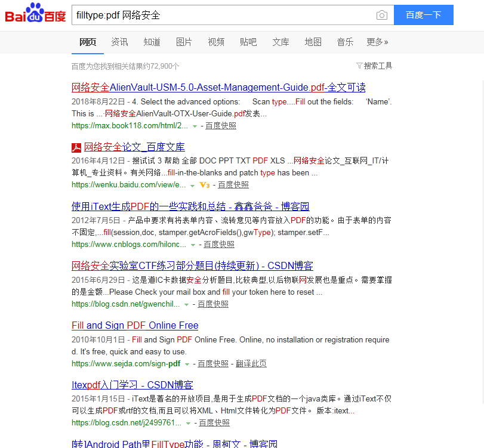484x448 pixels.
Task: Switch to the 资讯 tab
Action: [x=119, y=42]
